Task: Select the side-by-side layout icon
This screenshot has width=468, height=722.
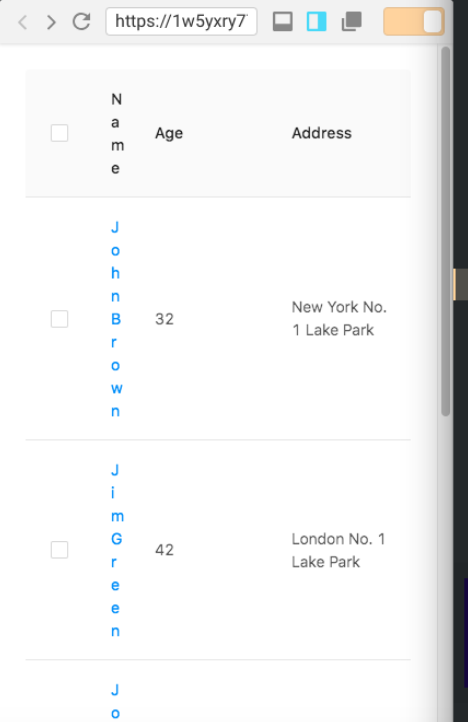Action: 316,21
